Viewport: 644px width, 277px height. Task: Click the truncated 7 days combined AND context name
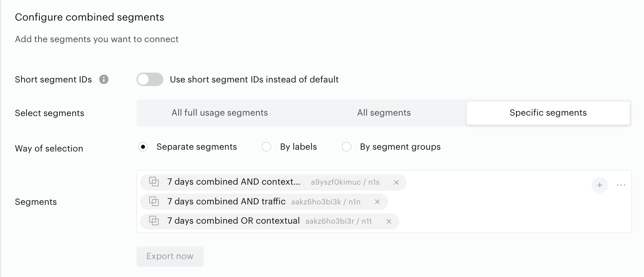tap(234, 182)
